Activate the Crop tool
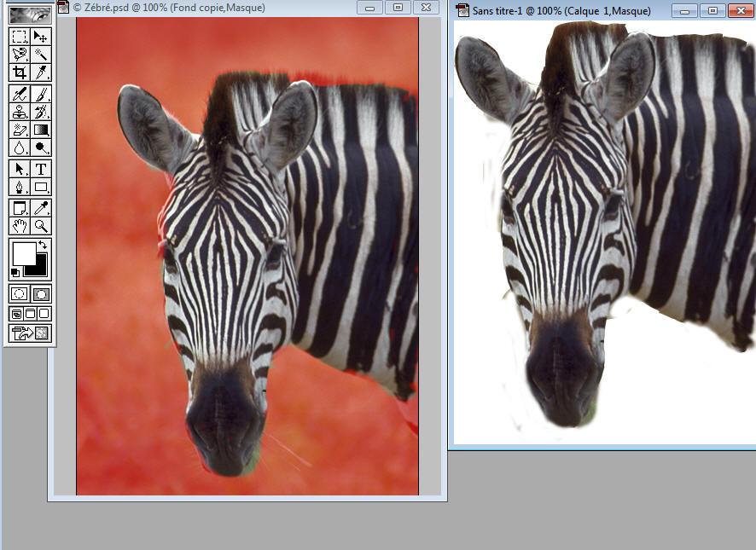756x550 pixels. pos(20,72)
